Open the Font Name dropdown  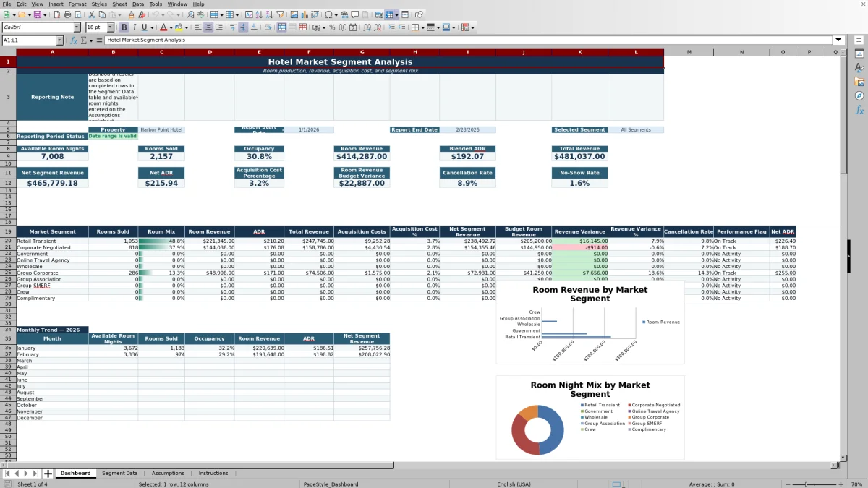click(77, 27)
